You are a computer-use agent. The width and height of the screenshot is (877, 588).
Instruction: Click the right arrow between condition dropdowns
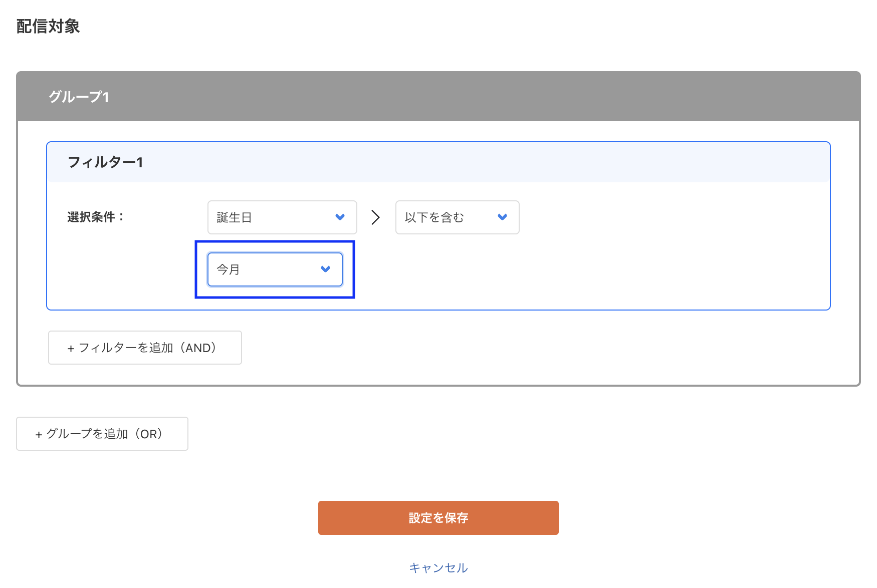pyautogui.click(x=375, y=217)
